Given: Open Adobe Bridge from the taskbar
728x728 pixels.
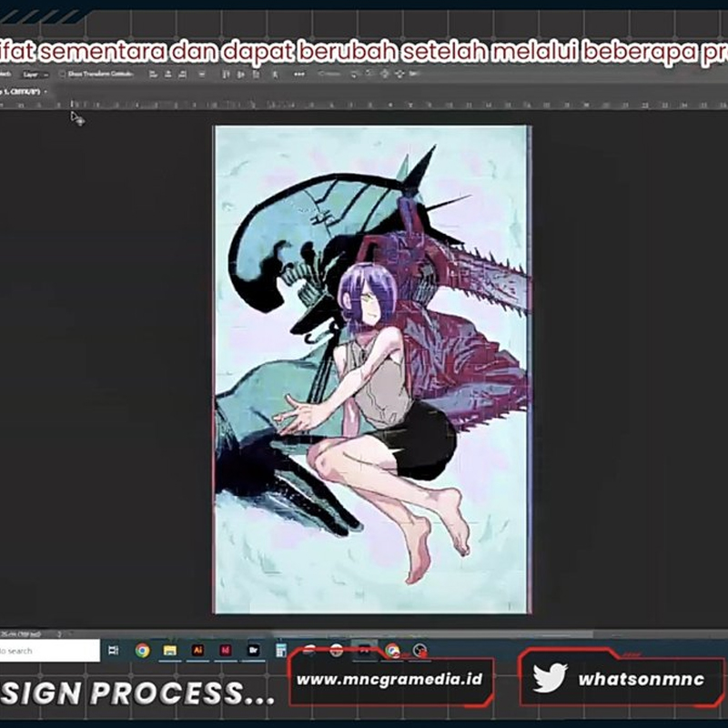Looking at the screenshot, I should [x=254, y=650].
